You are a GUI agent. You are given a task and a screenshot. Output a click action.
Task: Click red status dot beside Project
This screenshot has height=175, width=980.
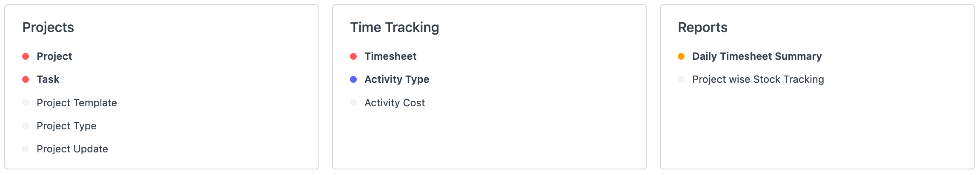[x=26, y=56]
